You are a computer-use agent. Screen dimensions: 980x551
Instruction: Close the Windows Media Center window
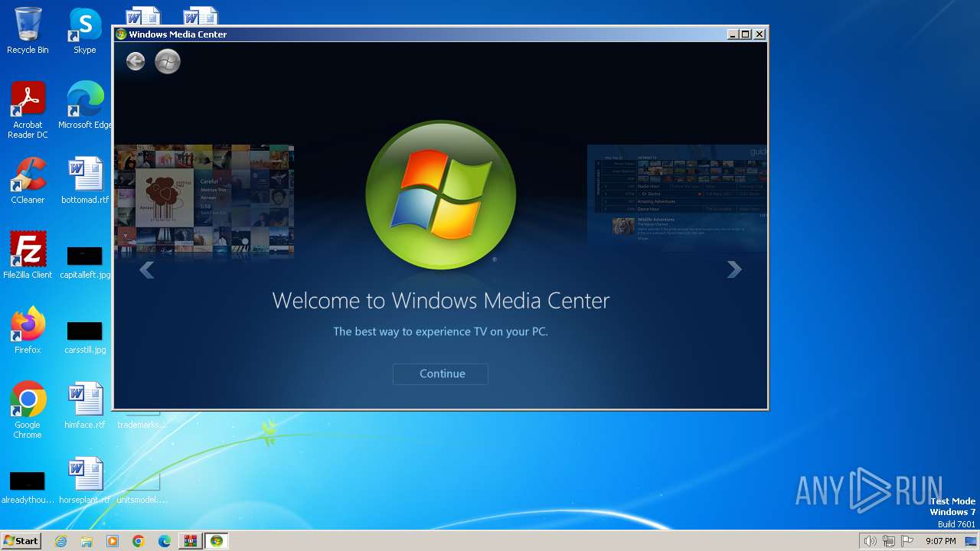click(x=759, y=34)
